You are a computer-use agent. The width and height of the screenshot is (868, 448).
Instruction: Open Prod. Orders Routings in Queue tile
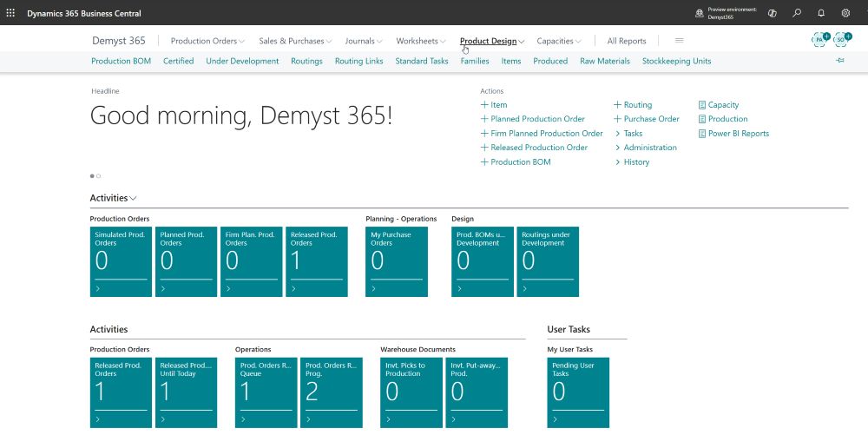click(x=266, y=392)
